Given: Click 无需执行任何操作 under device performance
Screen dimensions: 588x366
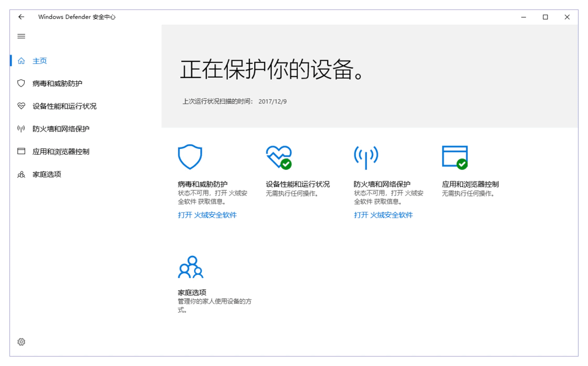Looking at the screenshot, I should point(292,193).
